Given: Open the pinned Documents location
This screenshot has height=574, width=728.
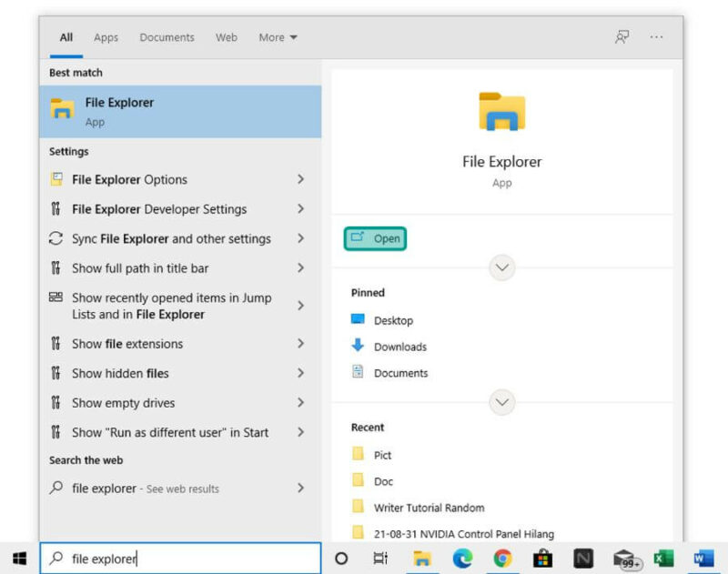Looking at the screenshot, I should coord(400,373).
